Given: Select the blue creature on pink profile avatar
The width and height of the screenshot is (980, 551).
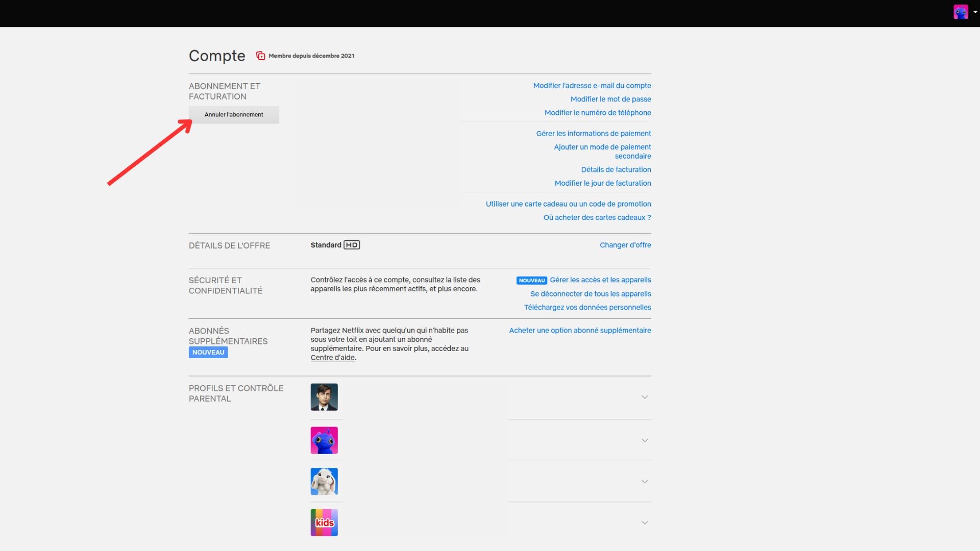Looking at the screenshot, I should tap(324, 440).
